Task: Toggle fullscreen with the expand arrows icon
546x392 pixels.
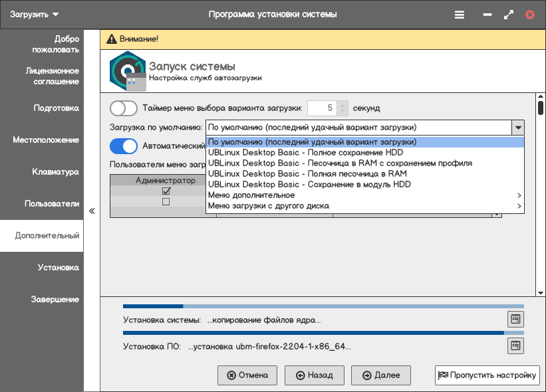Action: coord(509,14)
